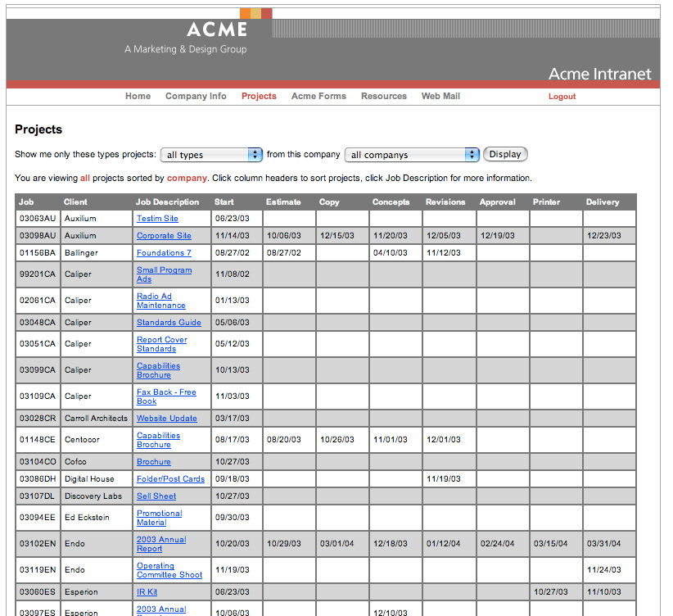Click the orange color square in header
Viewport: 673px width, 616px height.
pyautogui.click(x=246, y=14)
